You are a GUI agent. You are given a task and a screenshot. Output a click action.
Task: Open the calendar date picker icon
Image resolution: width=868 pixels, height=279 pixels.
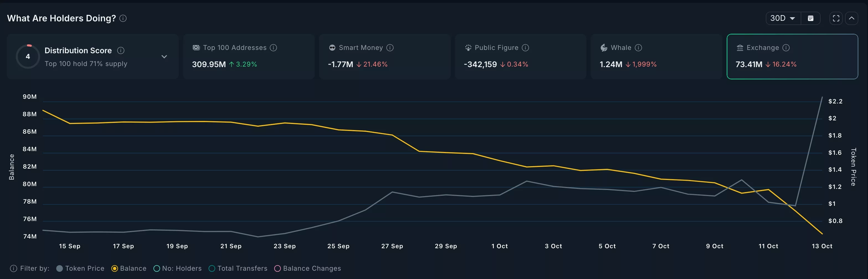(811, 18)
